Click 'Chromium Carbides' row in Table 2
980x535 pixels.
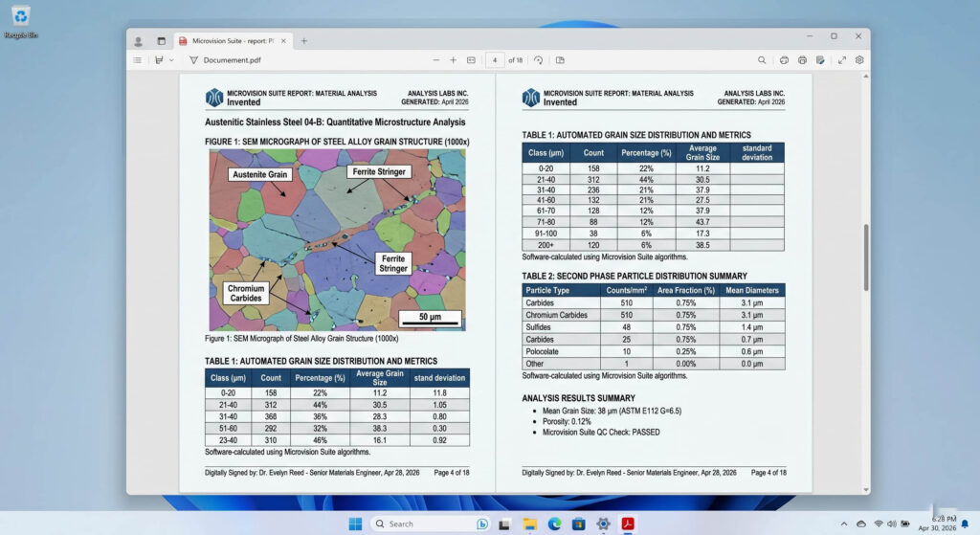point(653,315)
